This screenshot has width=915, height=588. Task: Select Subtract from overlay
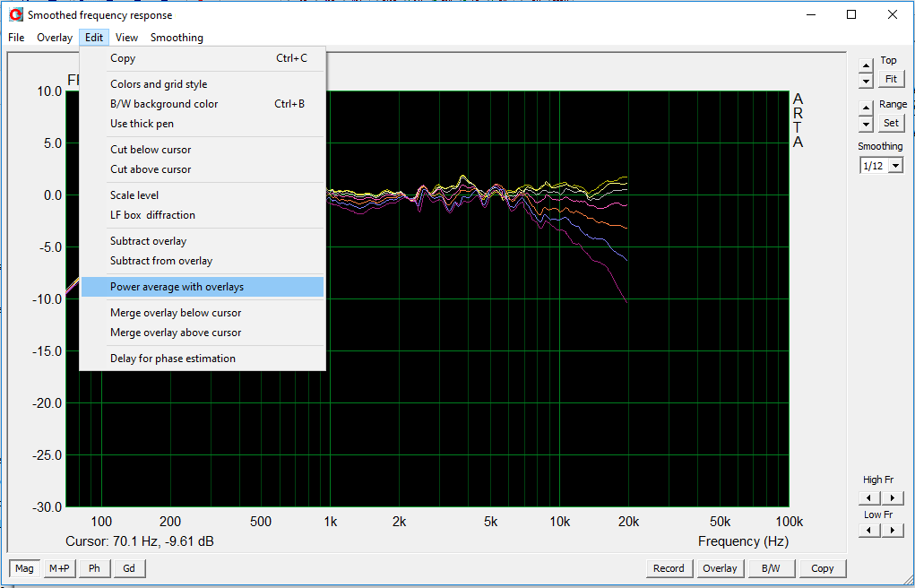(x=203, y=261)
